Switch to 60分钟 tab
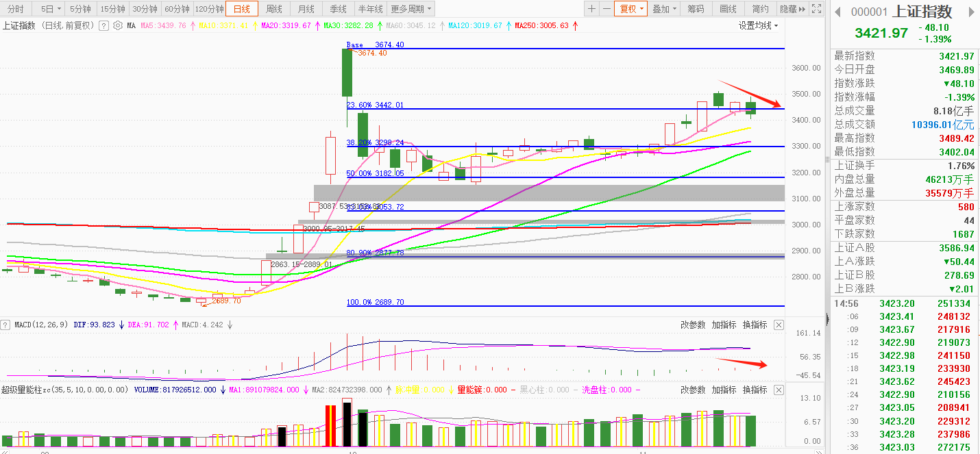Image resolution: width=980 pixels, height=454 pixels. (177, 9)
